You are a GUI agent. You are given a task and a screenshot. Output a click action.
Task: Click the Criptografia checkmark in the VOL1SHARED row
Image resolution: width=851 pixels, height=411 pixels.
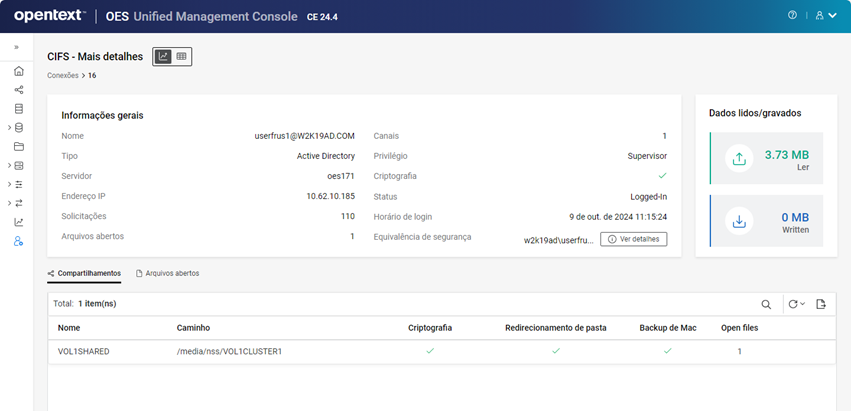[430, 351]
